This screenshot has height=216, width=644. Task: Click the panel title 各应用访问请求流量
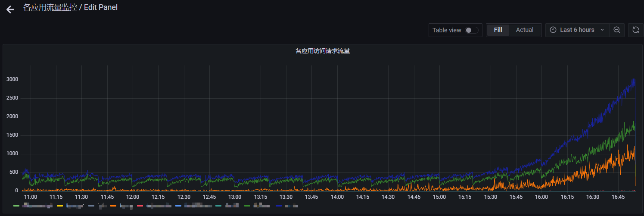click(x=322, y=51)
